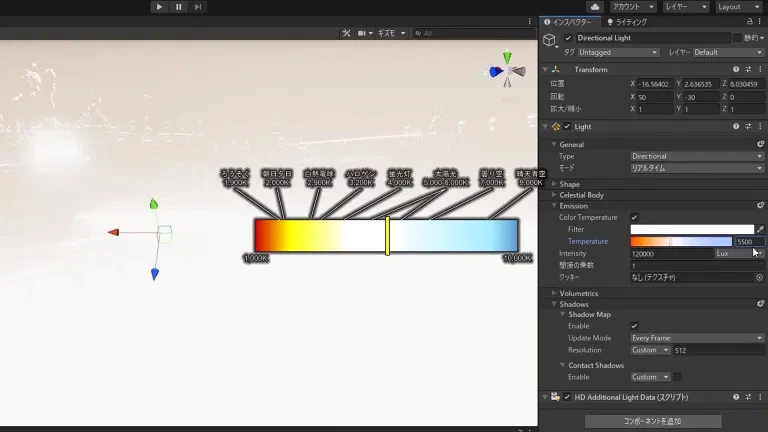This screenshot has height=432, width=768.
Task: Toggle Contact Shadows Enable checkbox
Action: (677, 377)
